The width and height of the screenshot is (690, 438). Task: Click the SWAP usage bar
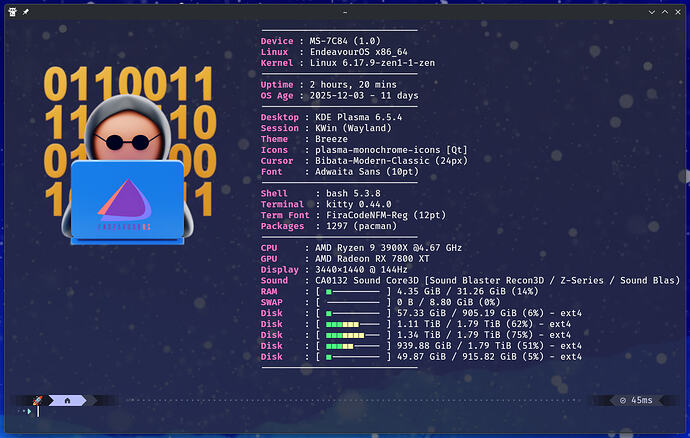point(352,301)
